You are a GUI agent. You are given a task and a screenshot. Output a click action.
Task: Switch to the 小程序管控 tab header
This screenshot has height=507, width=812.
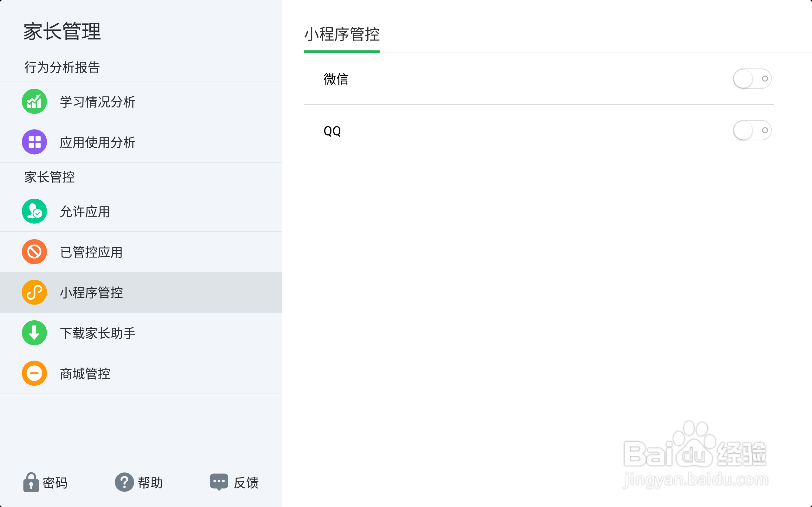pyautogui.click(x=342, y=35)
